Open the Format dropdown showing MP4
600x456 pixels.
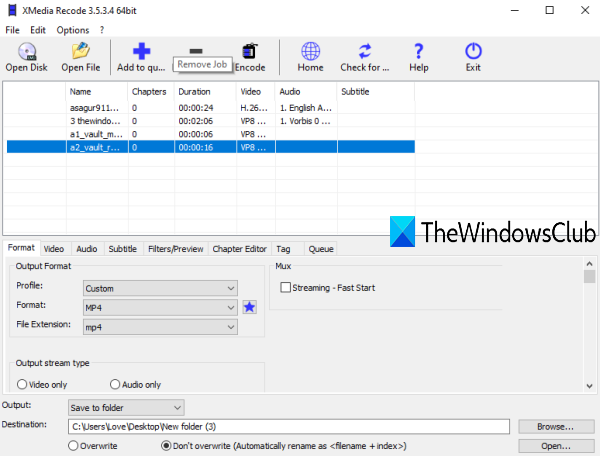coord(160,308)
